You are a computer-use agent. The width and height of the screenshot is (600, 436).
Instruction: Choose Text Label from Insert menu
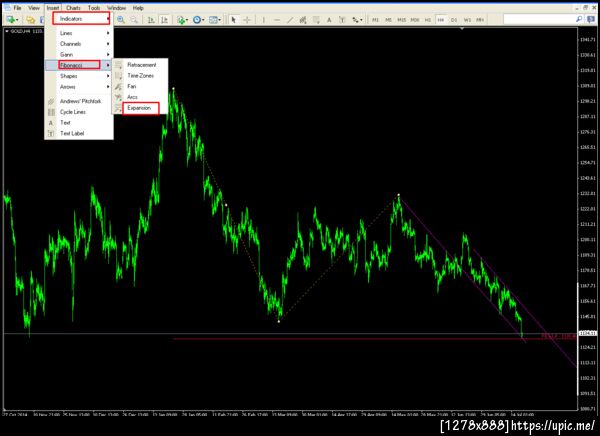coord(79,133)
